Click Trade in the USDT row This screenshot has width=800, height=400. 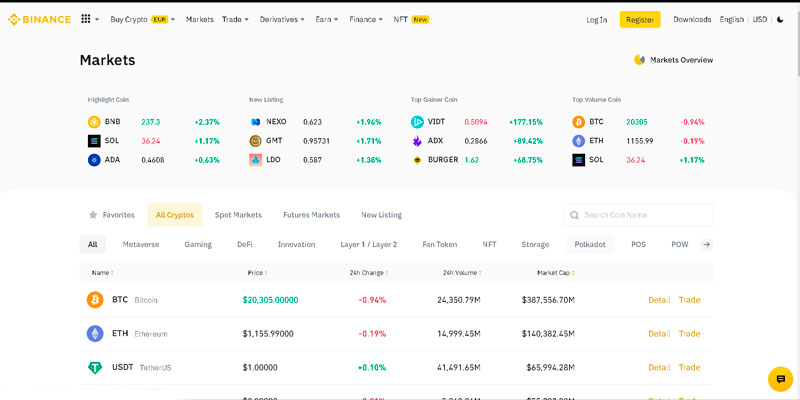[689, 367]
